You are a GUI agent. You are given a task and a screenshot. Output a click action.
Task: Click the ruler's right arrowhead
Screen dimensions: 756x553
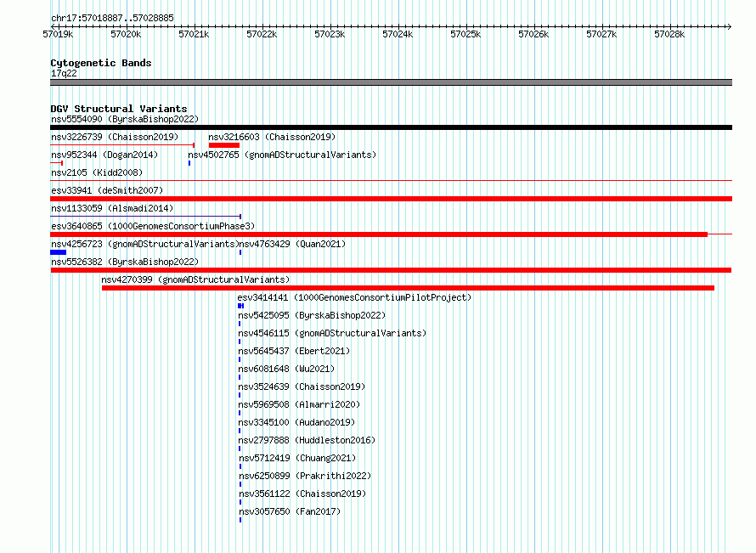tap(730, 26)
